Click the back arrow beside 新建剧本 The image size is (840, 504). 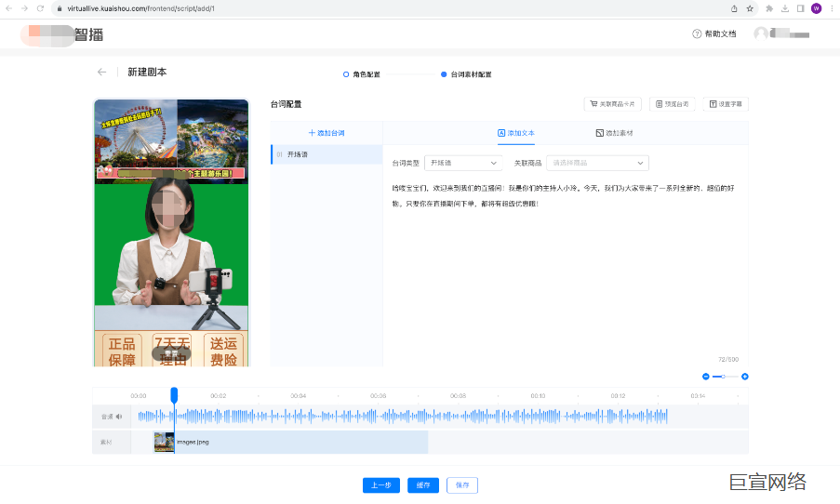pyautogui.click(x=101, y=72)
